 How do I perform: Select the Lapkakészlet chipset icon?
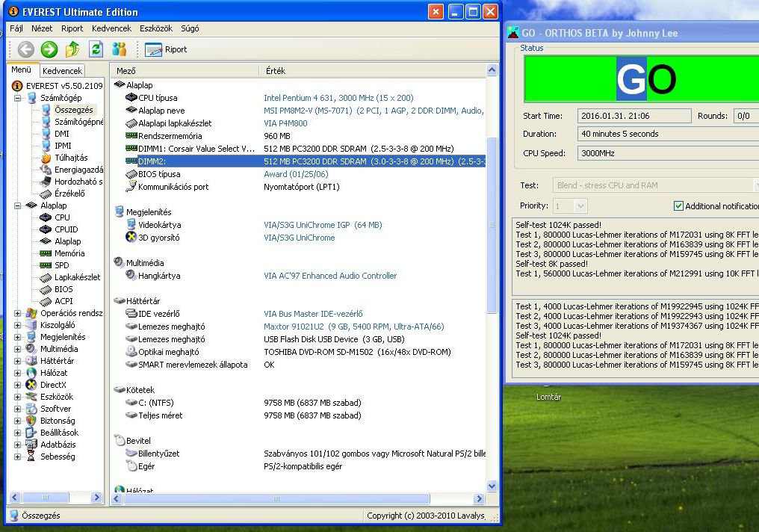tap(46, 277)
